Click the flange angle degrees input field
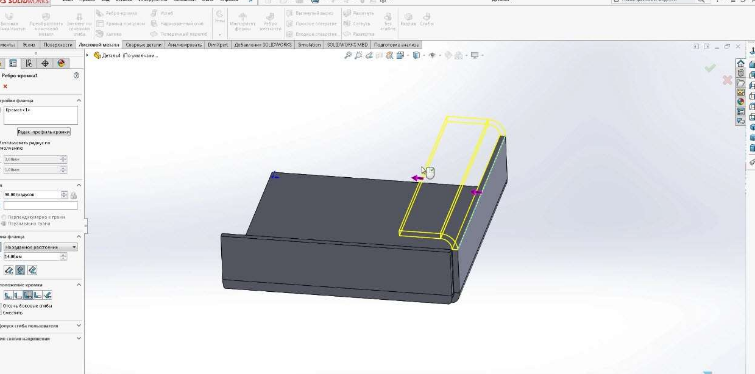This screenshot has width=755, height=374. (32, 195)
